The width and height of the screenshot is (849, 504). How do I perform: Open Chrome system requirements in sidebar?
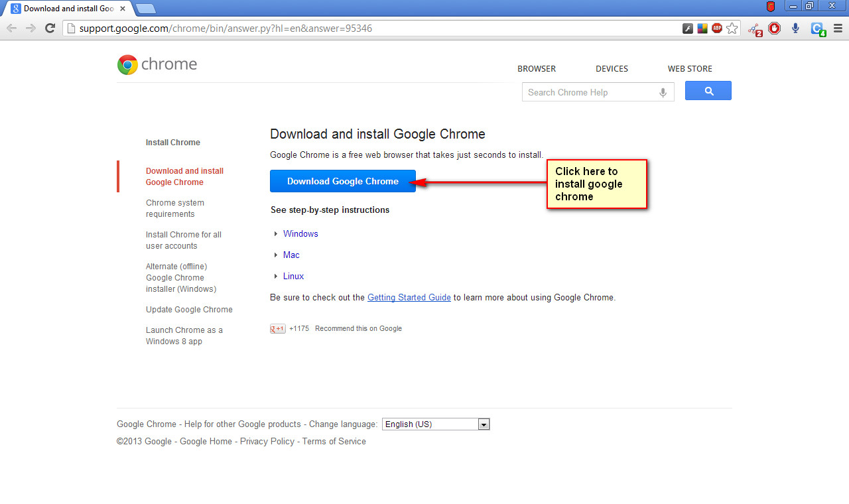[x=175, y=208]
